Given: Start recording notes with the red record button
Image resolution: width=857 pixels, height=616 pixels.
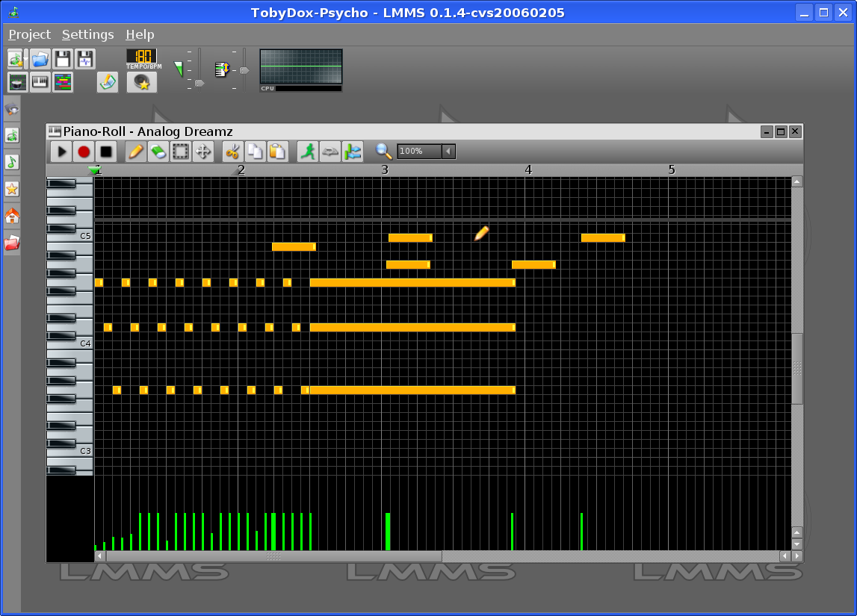Looking at the screenshot, I should click(84, 152).
